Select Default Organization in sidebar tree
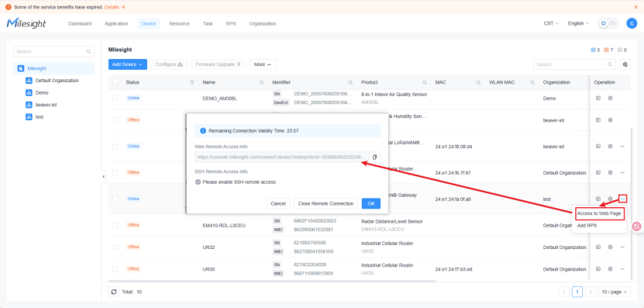The width and height of the screenshot is (644, 308). tap(57, 81)
